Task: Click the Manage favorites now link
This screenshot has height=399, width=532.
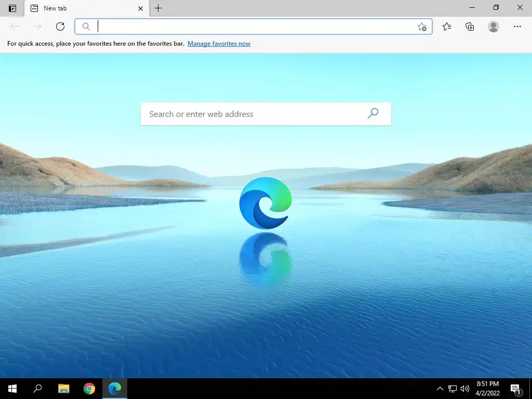Action: tap(219, 44)
